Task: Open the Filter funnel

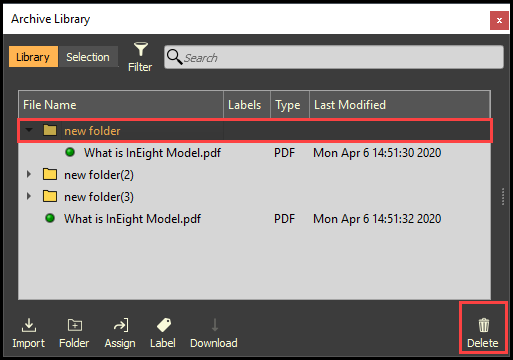Action: (141, 49)
